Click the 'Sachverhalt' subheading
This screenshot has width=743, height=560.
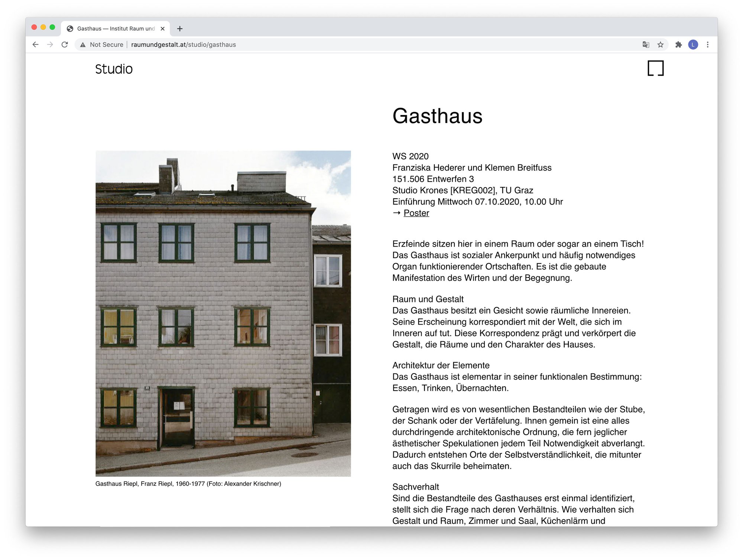pos(415,487)
